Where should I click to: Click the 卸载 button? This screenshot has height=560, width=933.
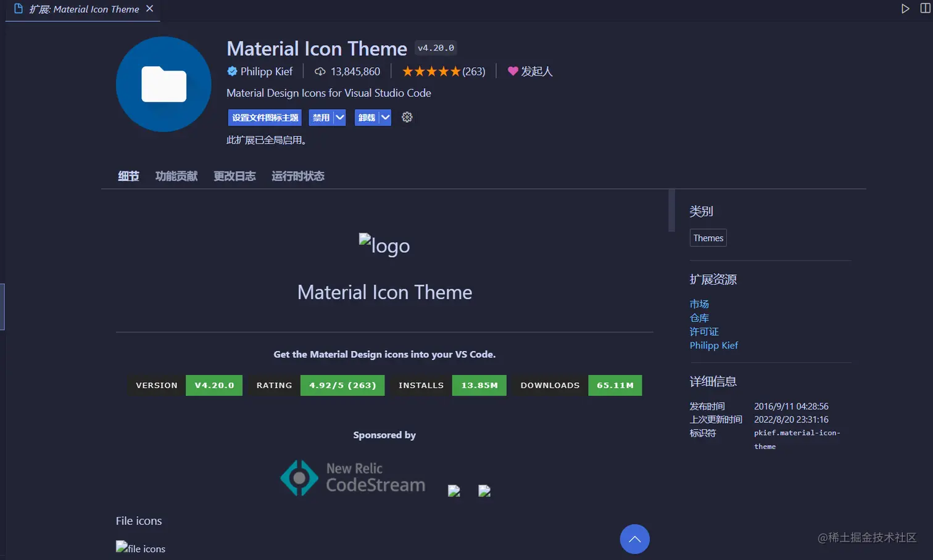(x=367, y=117)
